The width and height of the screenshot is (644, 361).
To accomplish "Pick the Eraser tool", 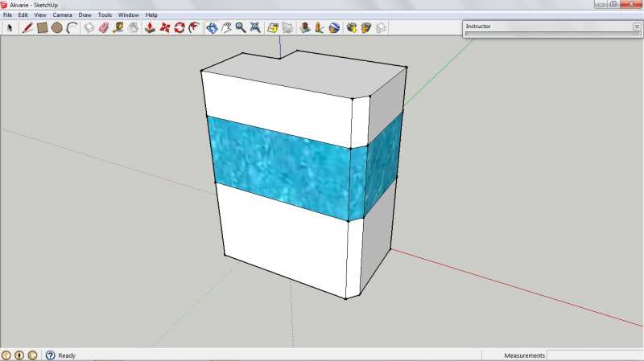I will coord(103,27).
